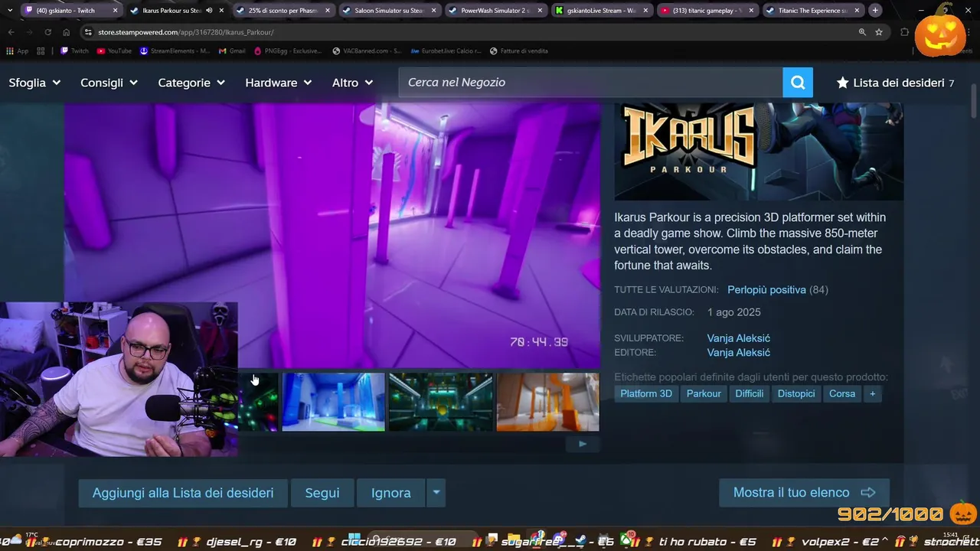Expand the Altro store menu
The image size is (980, 551).
pos(352,83)
